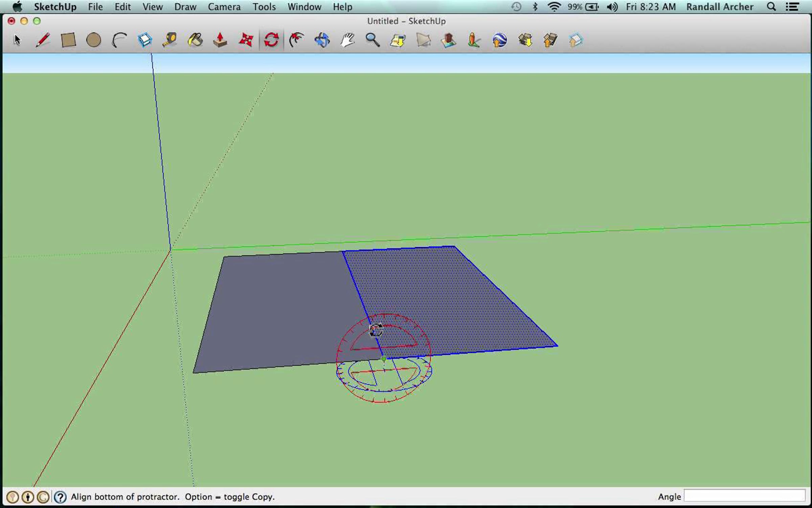
Task: Select the Paint Bucket tool
Action: coord(195,40)
